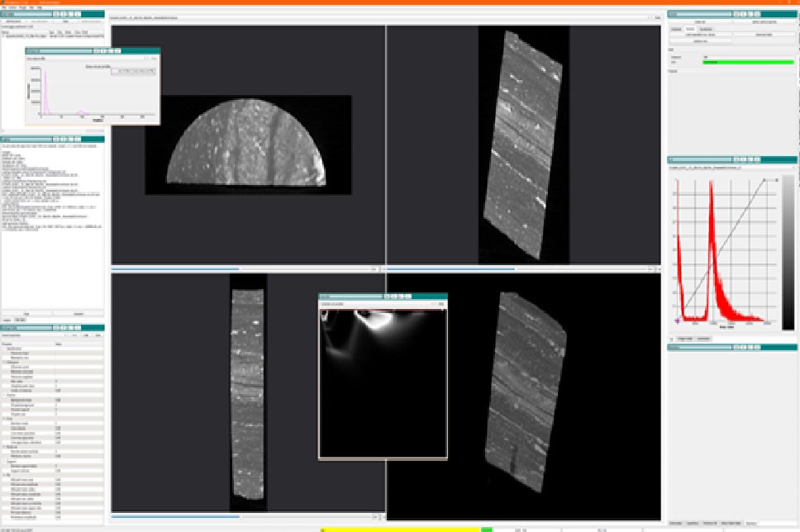This screenshot has height=532, width=800.
Task: Collapse the Fit group in properties table
Action: click(3, 474)
